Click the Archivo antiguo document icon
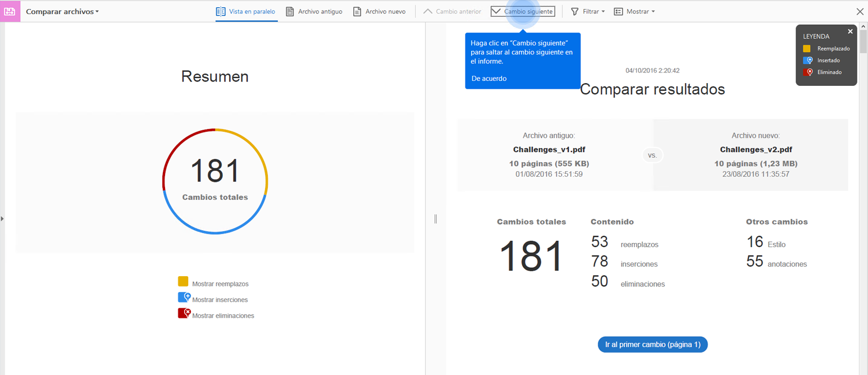 tap(290, 11)
